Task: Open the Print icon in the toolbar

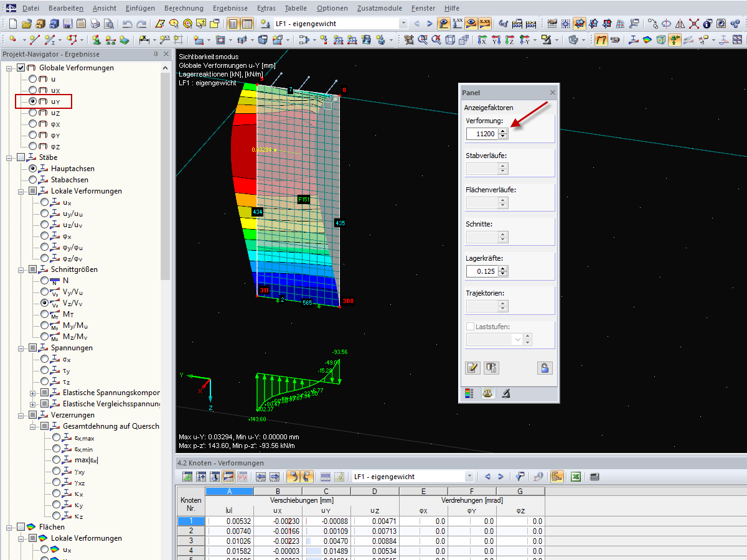Action: click(93, 23)
